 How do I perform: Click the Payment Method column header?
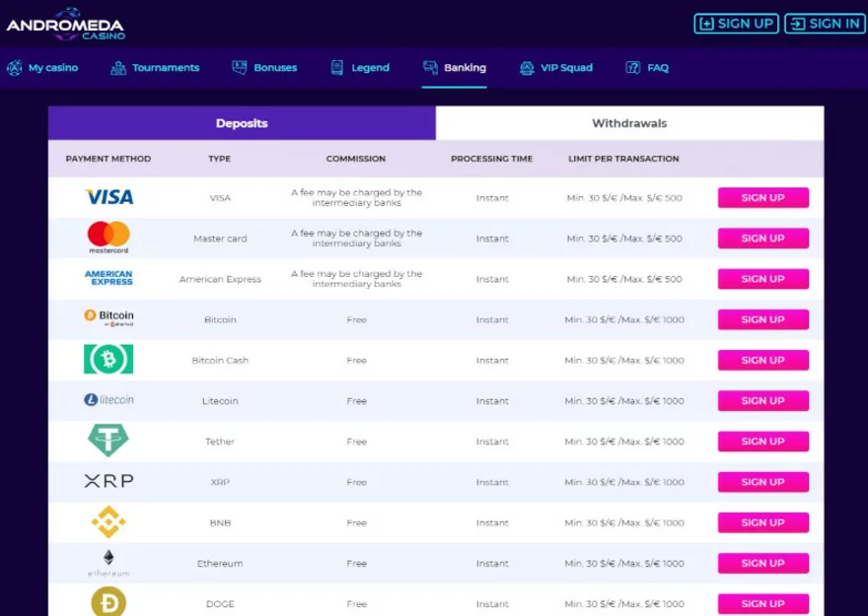[108, 159]
